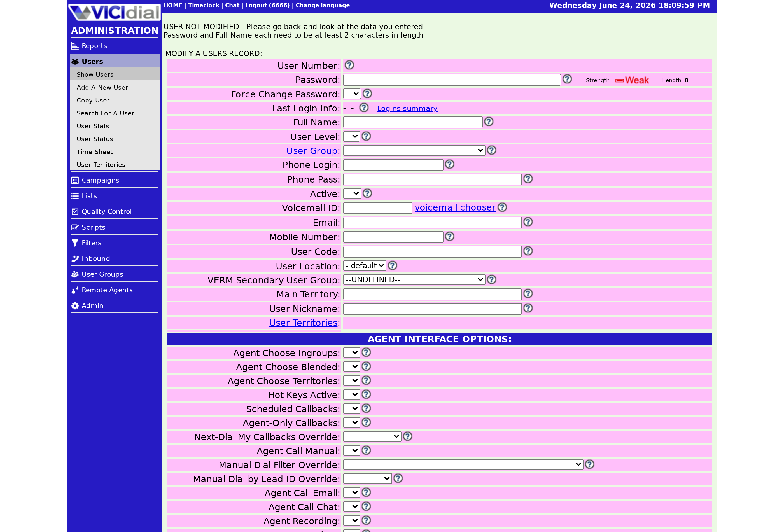Click the Full Name help icon
Viewport: 784px width, 532px height.
[489, 122]
